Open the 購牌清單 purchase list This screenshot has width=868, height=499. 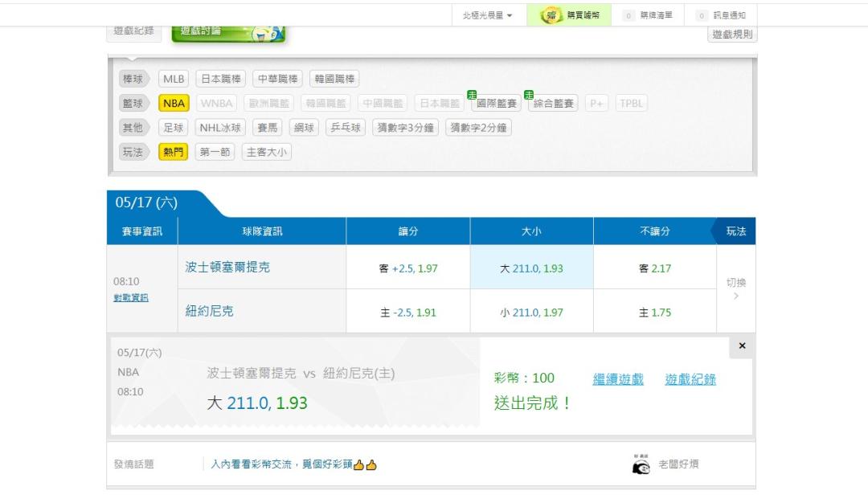click(648, 15)
